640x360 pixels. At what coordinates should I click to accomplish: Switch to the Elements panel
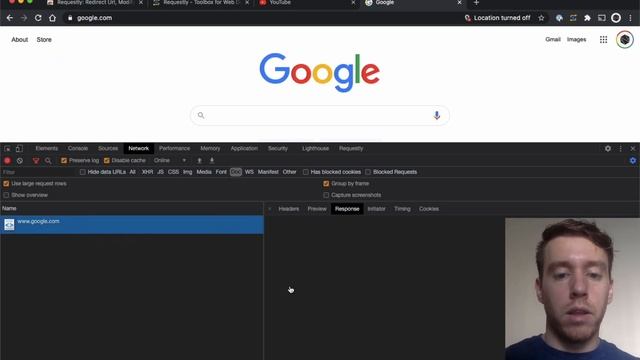(x=47, y=149)
